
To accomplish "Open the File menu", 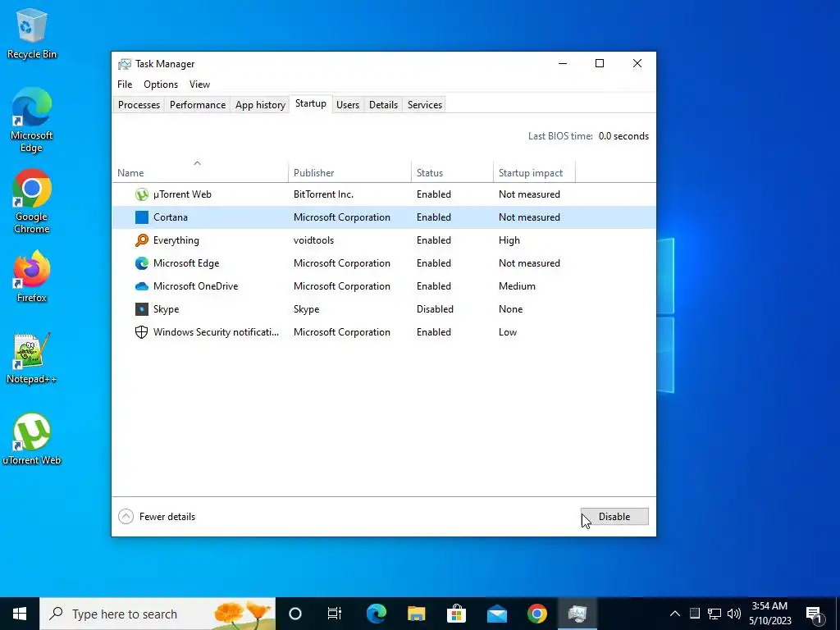I will tap(125, 84).
